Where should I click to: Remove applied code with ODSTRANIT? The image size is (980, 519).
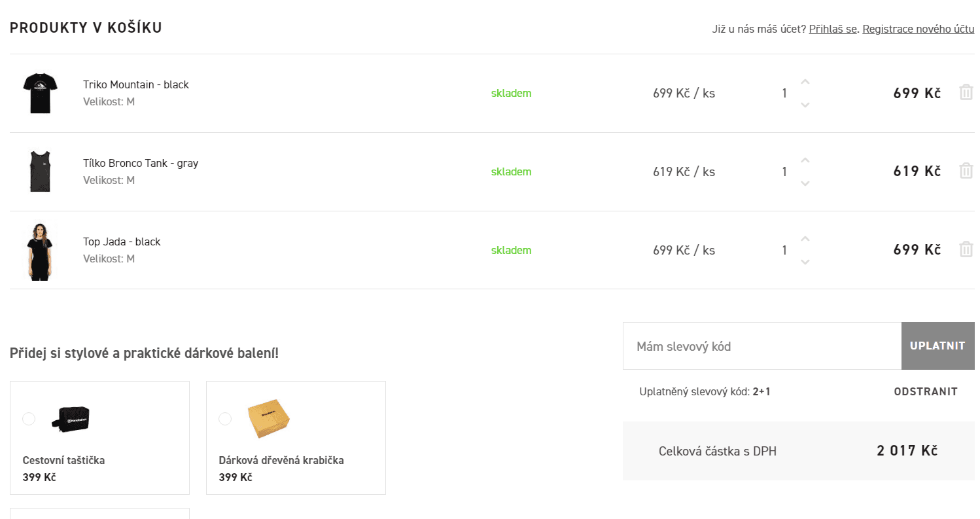[926, 392]
